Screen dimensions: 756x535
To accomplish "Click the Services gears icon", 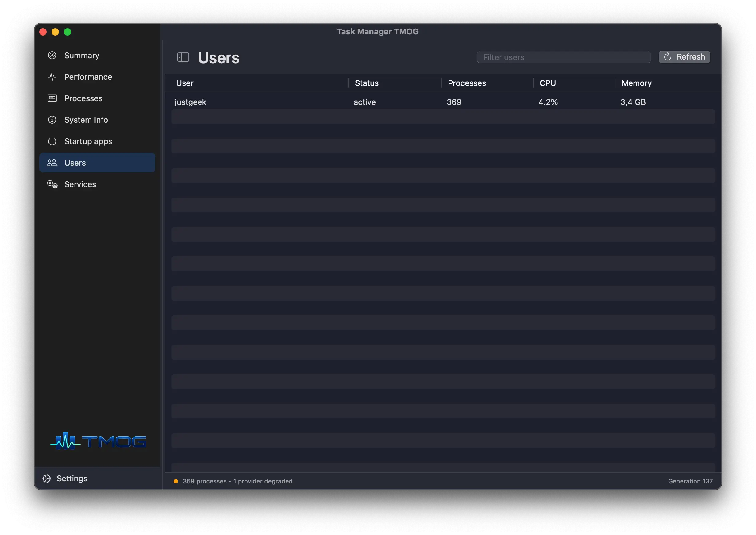I will tap(52, 184).
